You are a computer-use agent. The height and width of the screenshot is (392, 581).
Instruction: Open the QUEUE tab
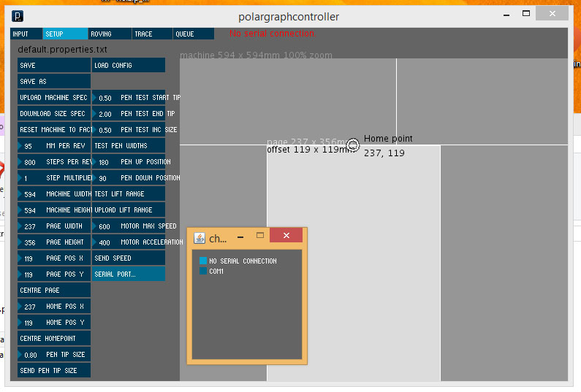(x=193, y=34)
